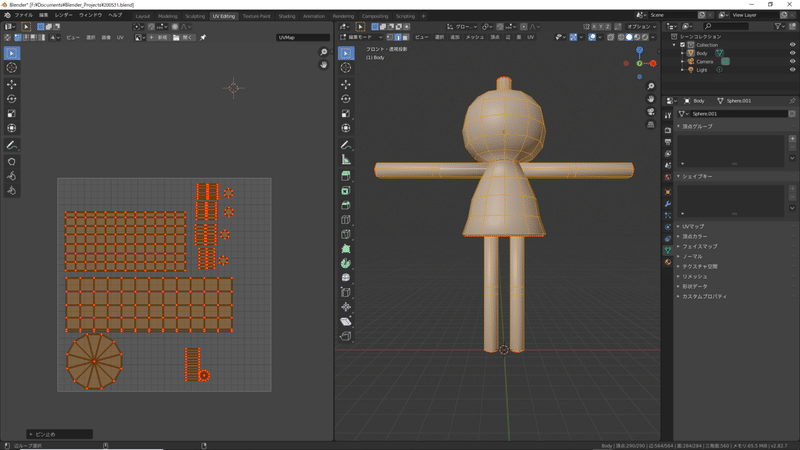Viewport: 800px width, 450px height.
Task: Hide the Body object in outliner
Action: 792,53
